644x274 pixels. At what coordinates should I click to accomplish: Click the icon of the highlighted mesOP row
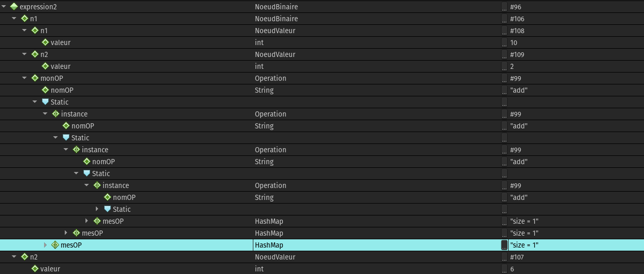55,245
